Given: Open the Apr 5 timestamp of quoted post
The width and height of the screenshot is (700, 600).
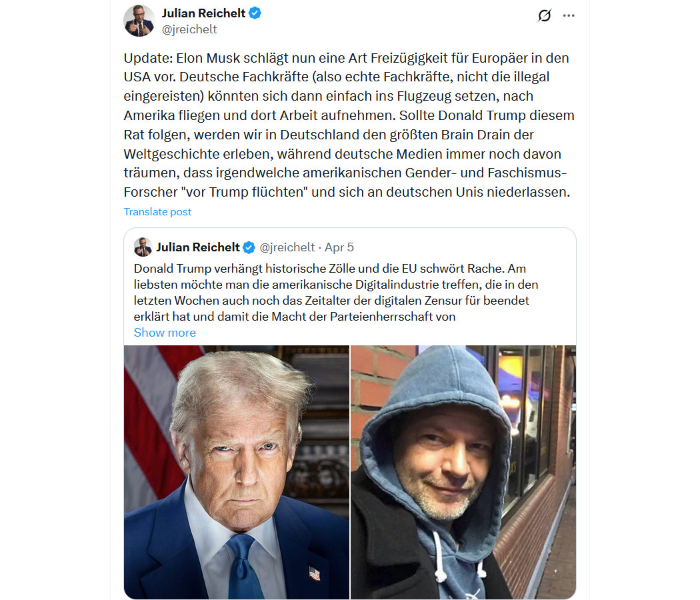Looking at the screenshot, I should tap(339, 247).
